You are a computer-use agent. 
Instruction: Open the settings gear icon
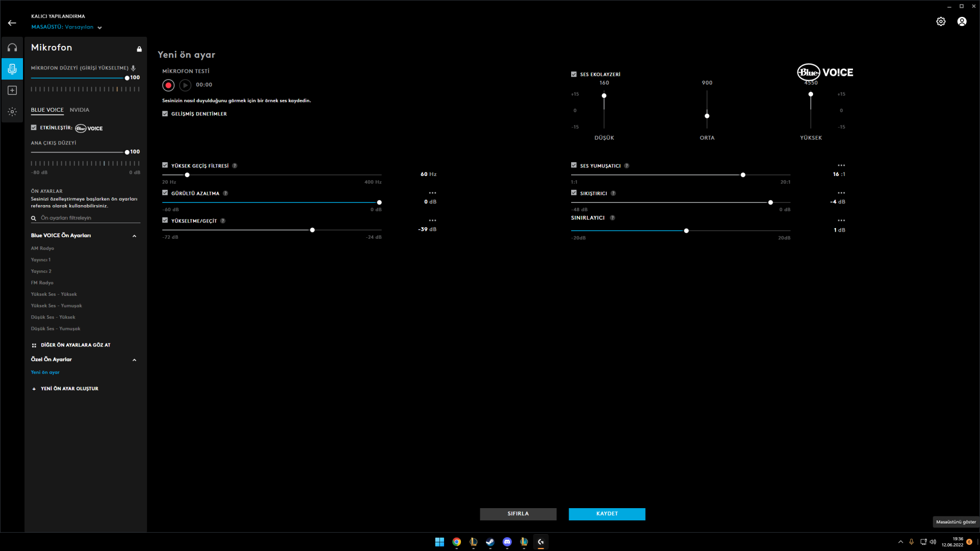941,21
